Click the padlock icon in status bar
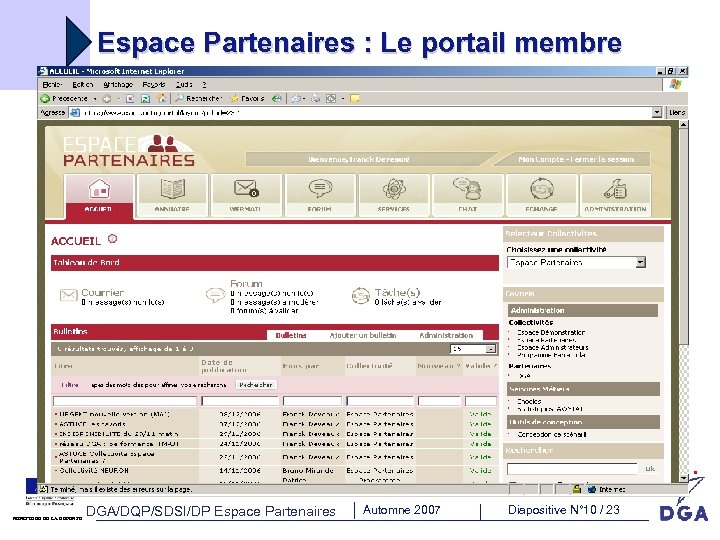The image size is (720, 540). [577, 489]
